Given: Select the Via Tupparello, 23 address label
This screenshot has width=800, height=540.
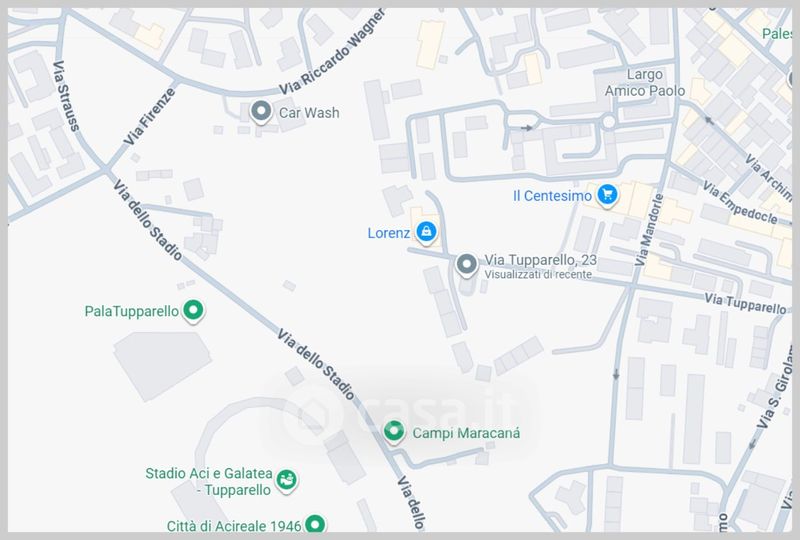Looking at the screenshot, I should pos(540,260).
